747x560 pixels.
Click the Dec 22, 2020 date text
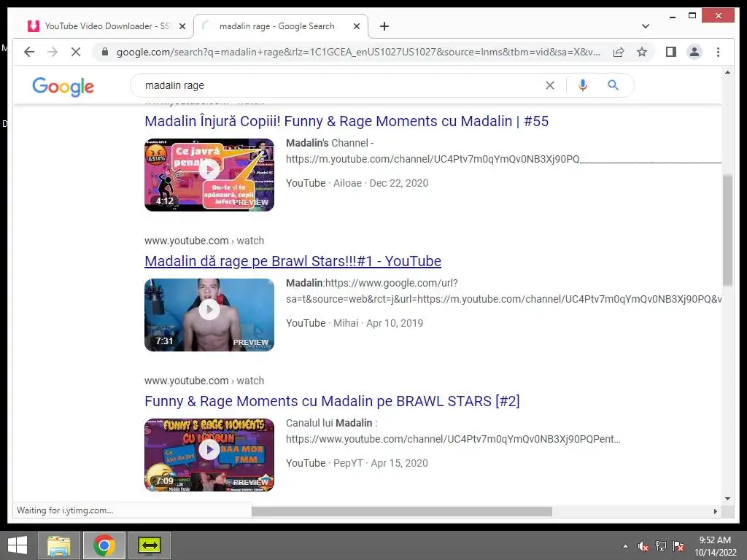(399, 183)
